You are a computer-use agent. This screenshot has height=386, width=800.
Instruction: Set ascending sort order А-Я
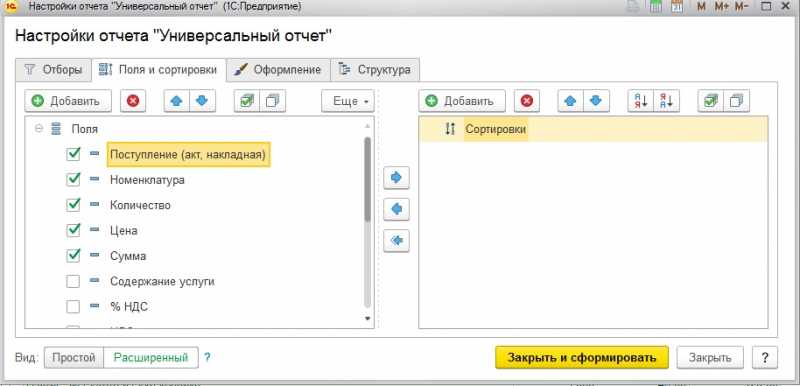[x=640, y=101]
